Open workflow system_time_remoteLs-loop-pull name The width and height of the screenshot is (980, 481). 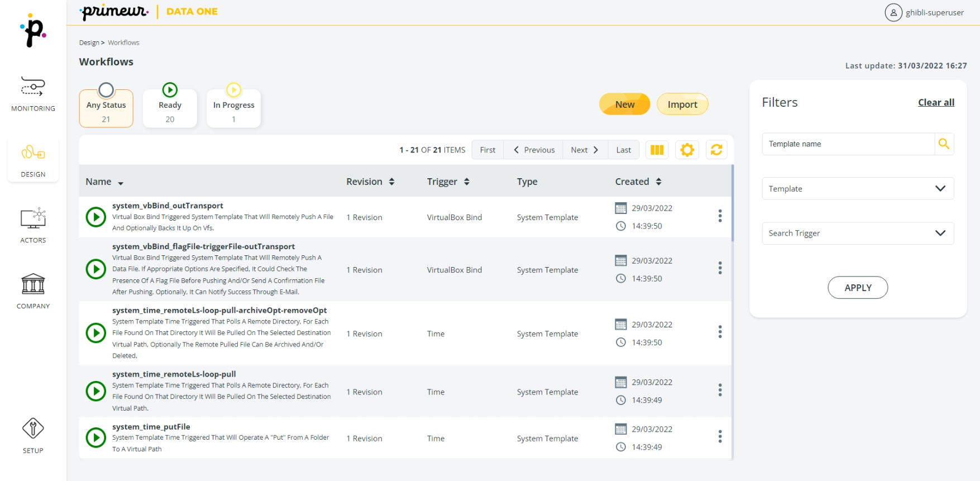(174, 374)
